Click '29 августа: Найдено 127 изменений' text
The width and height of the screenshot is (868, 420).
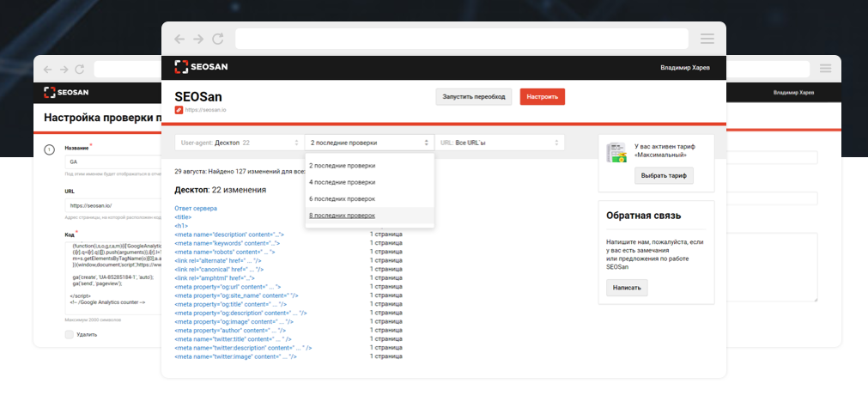point(240,171)
